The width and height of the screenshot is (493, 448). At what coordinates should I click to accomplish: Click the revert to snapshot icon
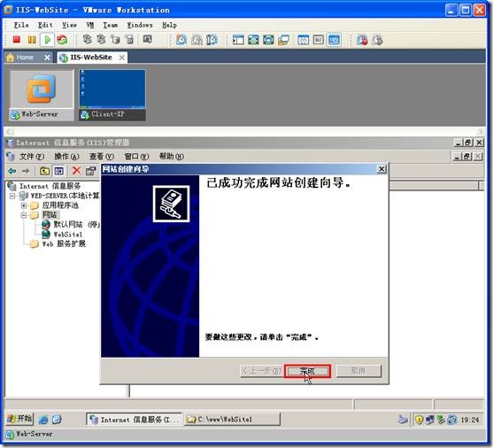pos(196,40)
